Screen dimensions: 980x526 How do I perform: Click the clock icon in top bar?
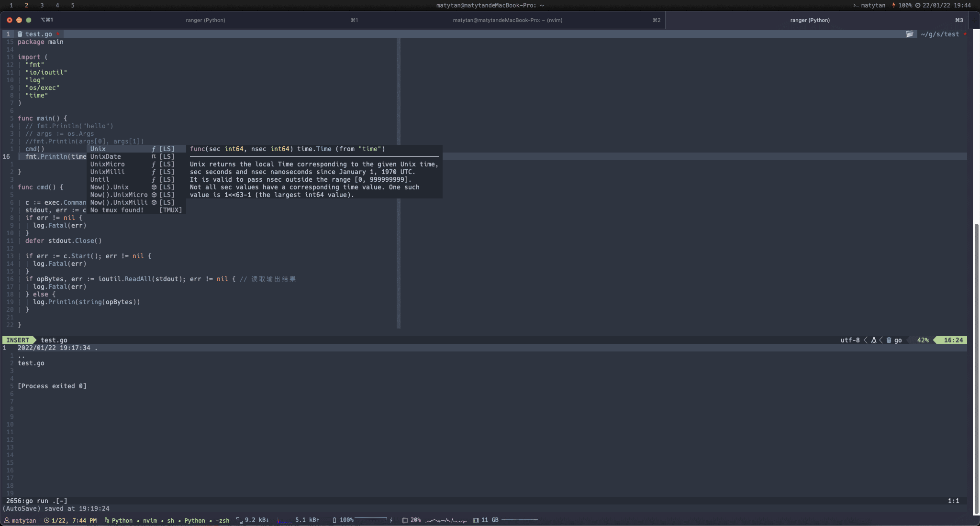[x=918, y=5]
